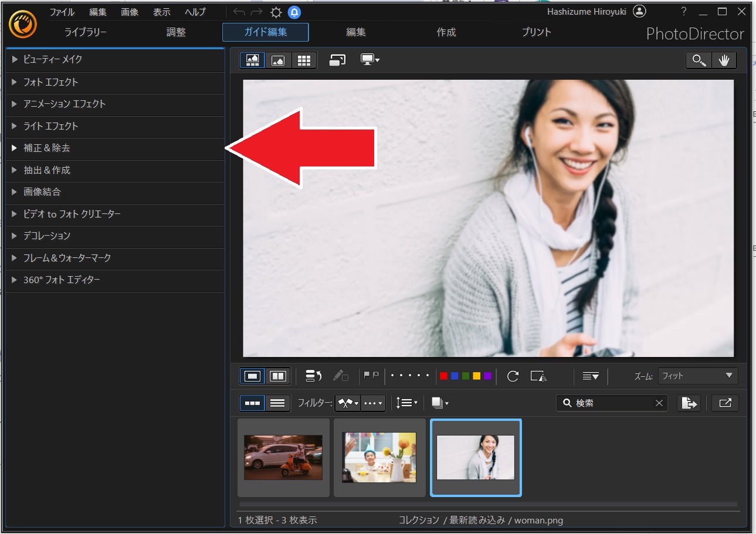Switch thumbnail panel to list view
The height and width of the screenshot is (534, 756).
tap(277, 403)
